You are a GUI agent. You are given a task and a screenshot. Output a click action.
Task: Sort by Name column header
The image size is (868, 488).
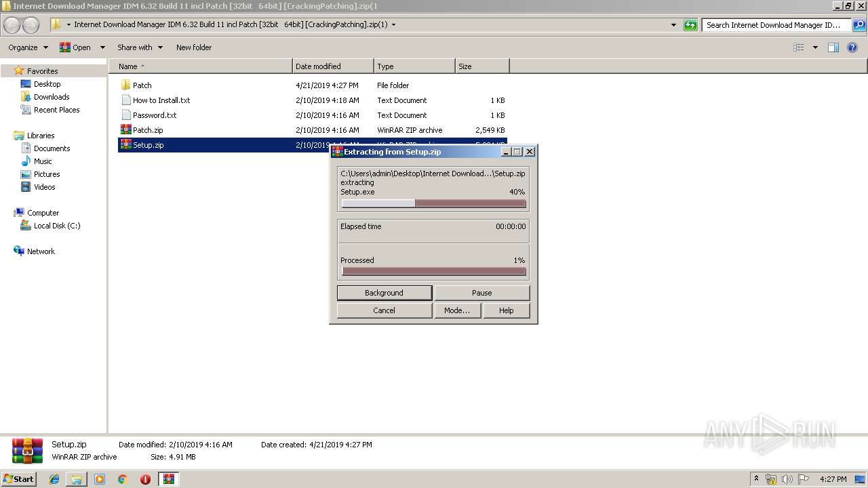[x=201, y=66]
